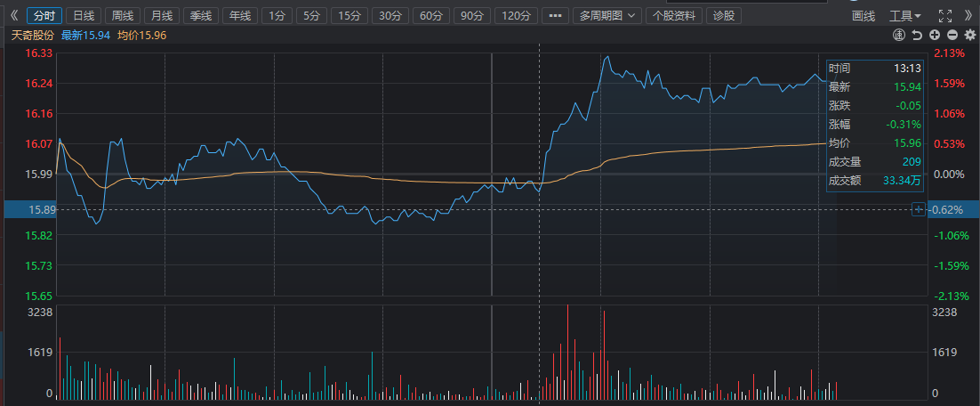The width and height of the screenshot is (980, 406).
Task: Expand the 多周期图 dropdown
Action: pos(608,16)
